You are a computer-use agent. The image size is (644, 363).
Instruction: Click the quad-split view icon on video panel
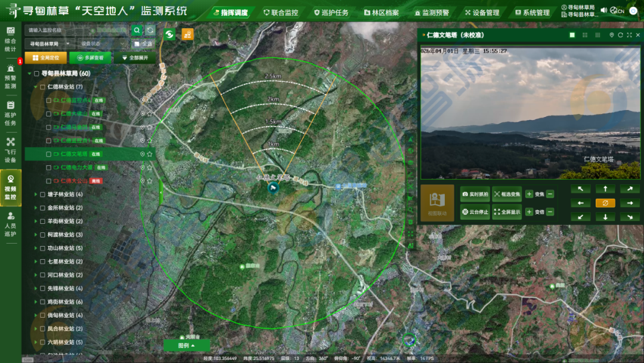[585, 35]
